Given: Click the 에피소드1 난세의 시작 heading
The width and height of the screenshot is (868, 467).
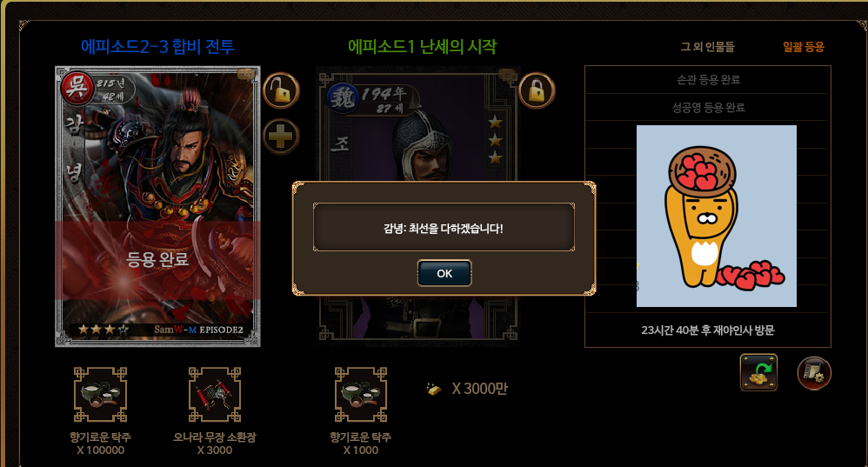Looking at the screenshot, I should [x=423, y=46].
